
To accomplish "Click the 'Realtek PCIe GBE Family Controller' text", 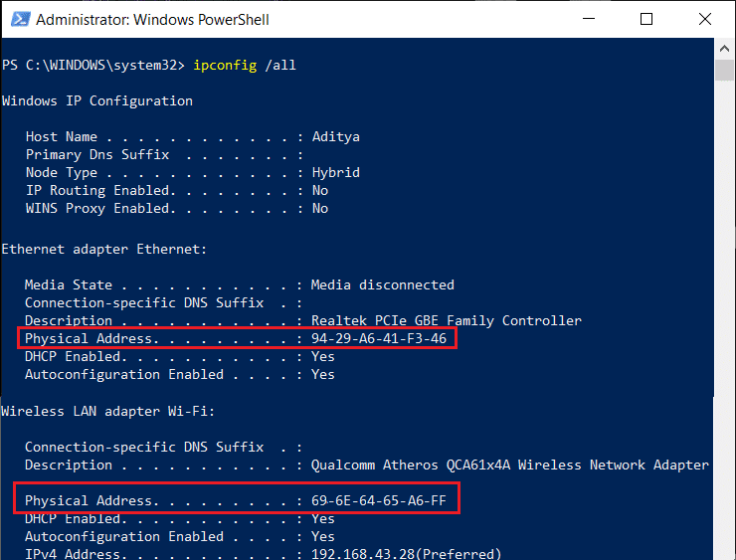I will [x=447, y=320].
